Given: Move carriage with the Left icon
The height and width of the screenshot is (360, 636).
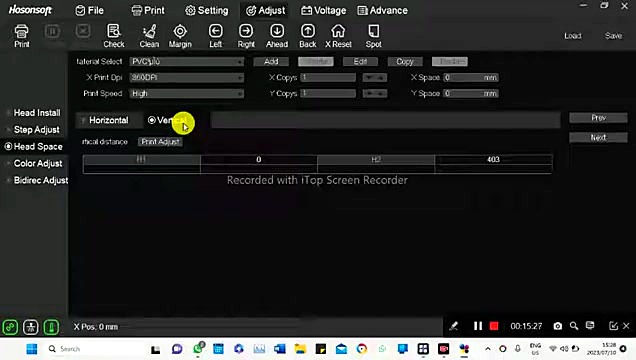Looking at the screenshot, I should 215,36.
